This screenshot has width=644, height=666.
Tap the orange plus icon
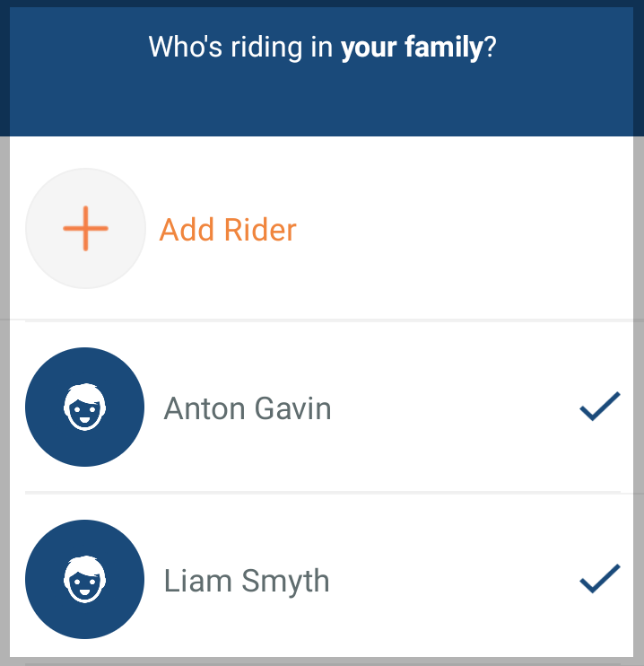(x=85, y=229)
